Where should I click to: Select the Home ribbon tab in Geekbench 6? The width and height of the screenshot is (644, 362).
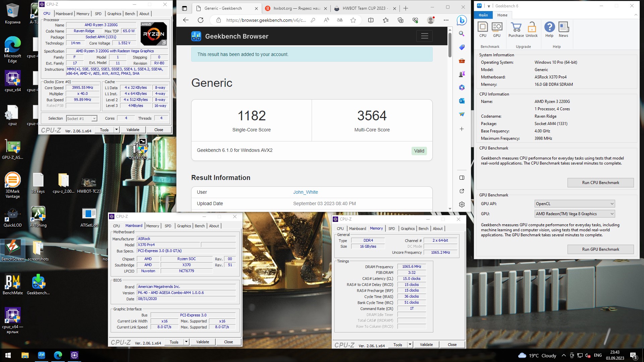502,15
